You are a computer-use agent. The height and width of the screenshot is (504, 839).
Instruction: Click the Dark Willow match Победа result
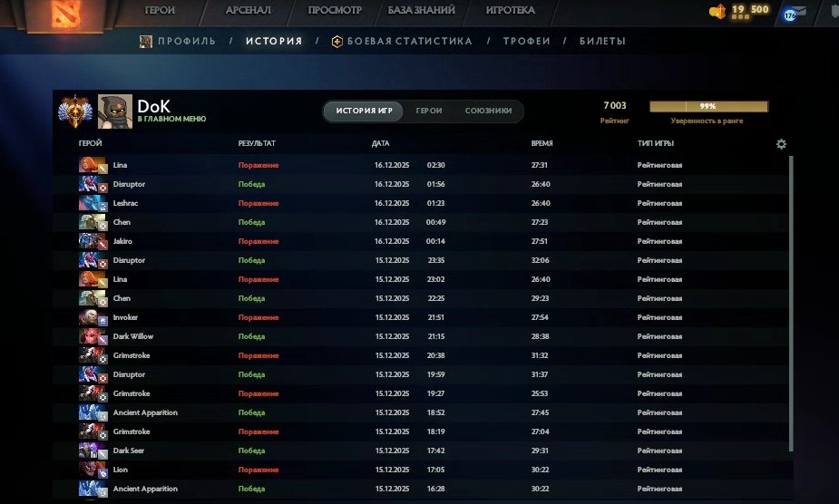pos(251,336)
